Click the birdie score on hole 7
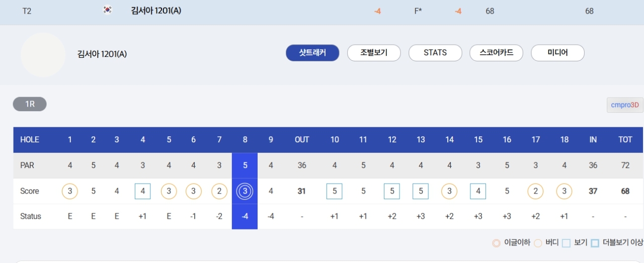Screen dimensions: 644x263 click(219, 191)
